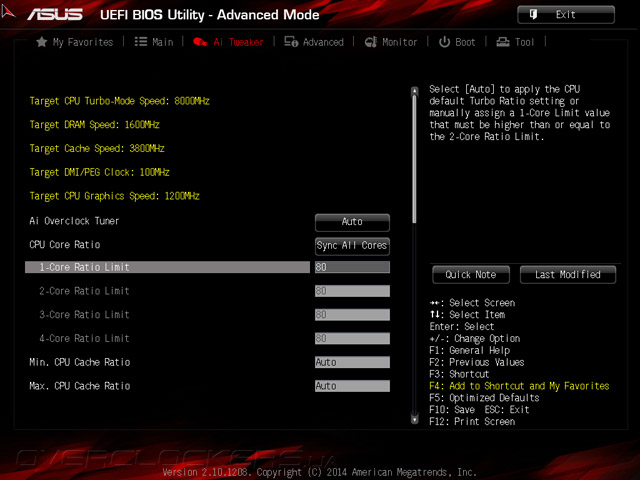This screenshot has height=480, width=640.
Task: Click the 1-Core Ratio Limit value field
Action: pyautogui.click(x=352, y=267)
